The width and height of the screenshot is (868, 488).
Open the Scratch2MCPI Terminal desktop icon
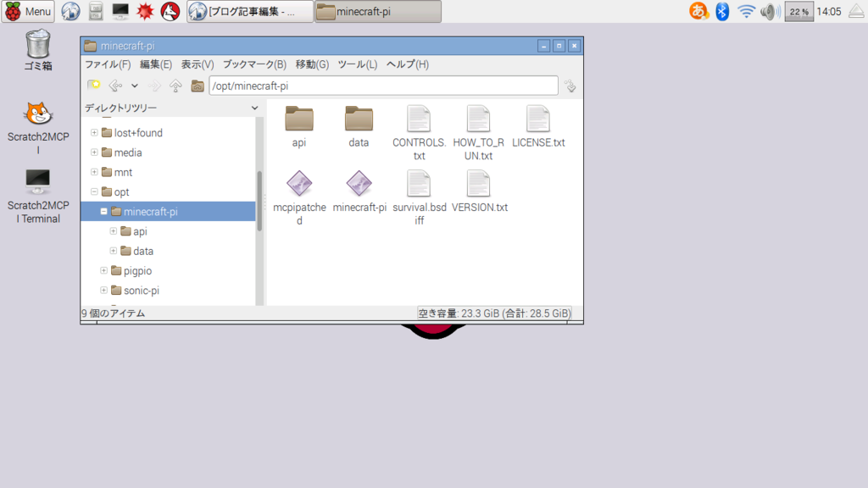tap(37, 181)
